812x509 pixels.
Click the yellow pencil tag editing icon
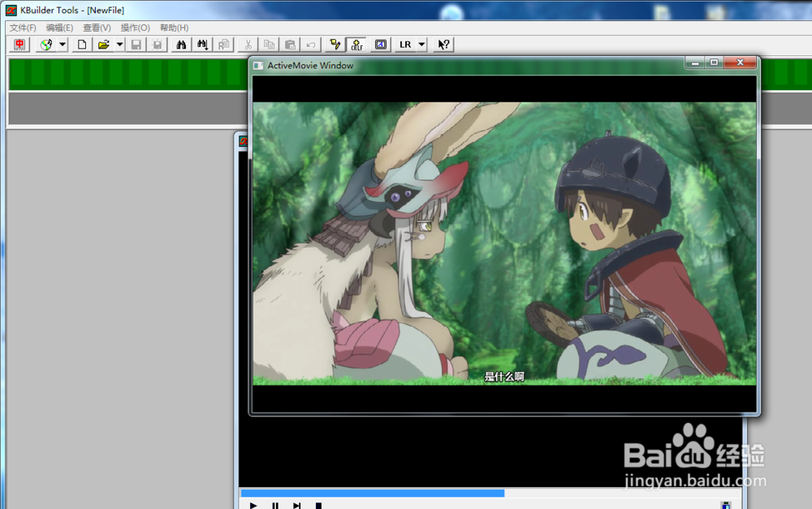(x=335, y=45)
